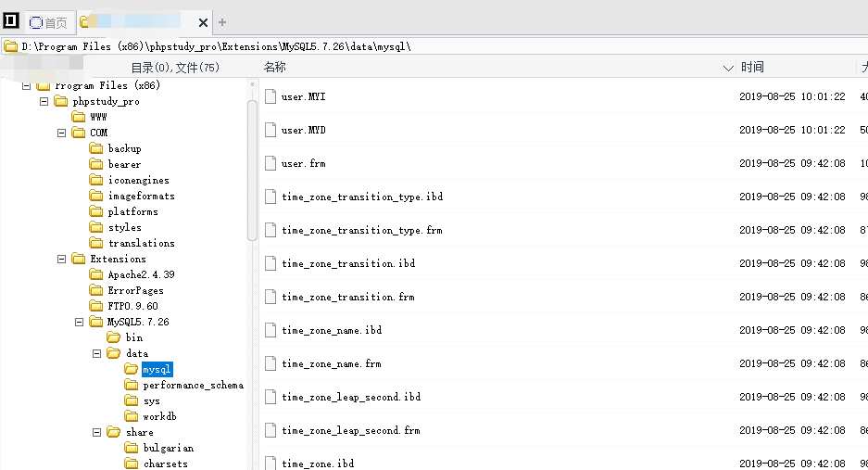The image size is (868, 470).
Task: Collapse the Program Files (x86) node
Action: pos(26,86)
